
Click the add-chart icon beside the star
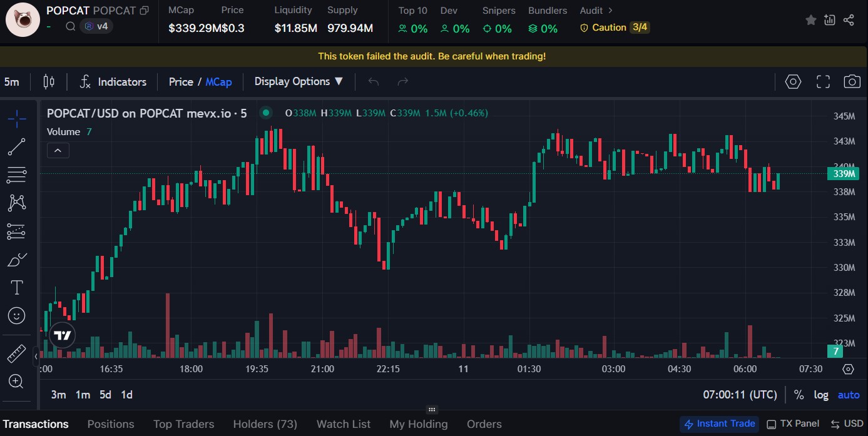(830, 20)
